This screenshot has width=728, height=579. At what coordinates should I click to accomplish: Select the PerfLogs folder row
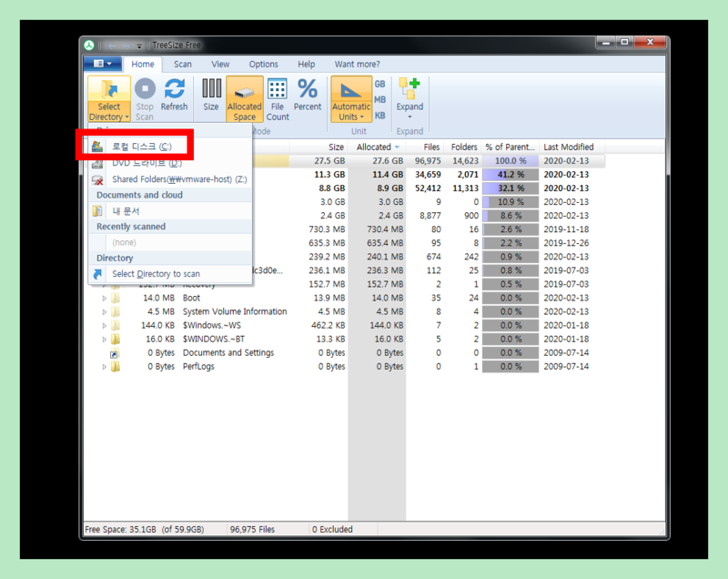(x=345, y=366)
